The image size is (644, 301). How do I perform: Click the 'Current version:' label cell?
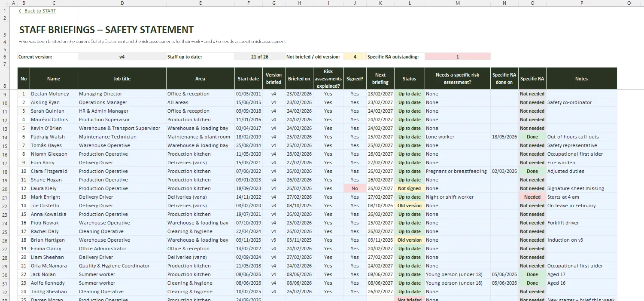(48, 57)
